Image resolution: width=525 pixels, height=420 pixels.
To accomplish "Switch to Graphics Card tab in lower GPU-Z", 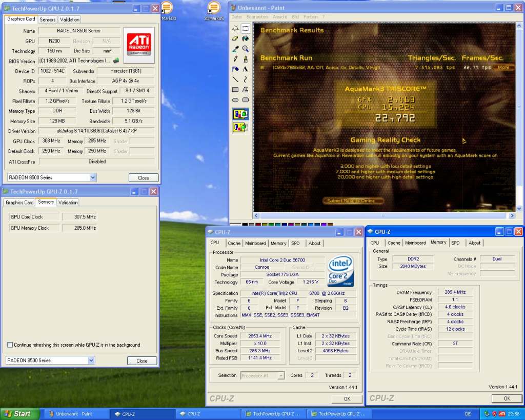I will coord(19,202).
